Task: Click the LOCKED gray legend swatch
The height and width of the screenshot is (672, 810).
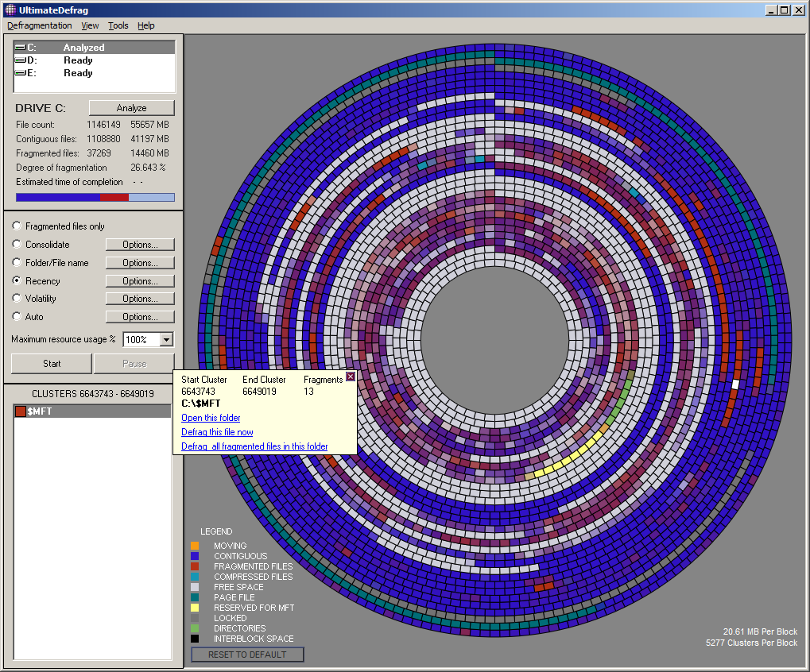Action: pyautogui.click(x=195, y=618)
